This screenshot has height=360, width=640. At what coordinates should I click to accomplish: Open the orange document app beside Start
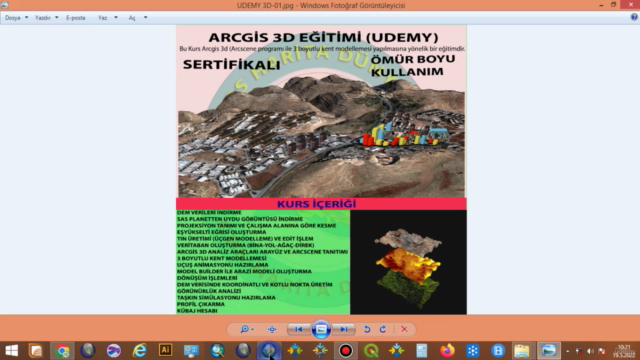pyautogui.click(x=36, y=351)
